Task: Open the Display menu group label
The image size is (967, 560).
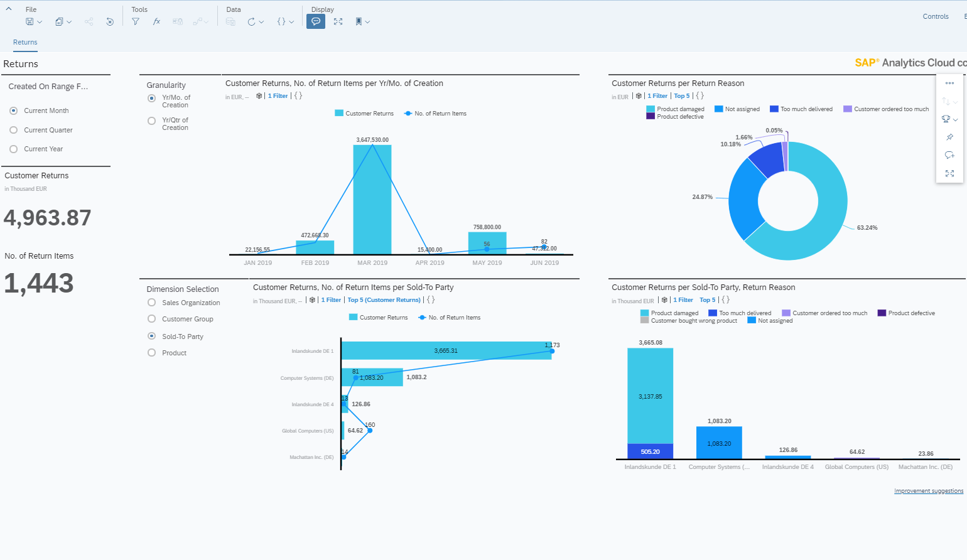Action: pyautogui.click(x=323, y=9)
